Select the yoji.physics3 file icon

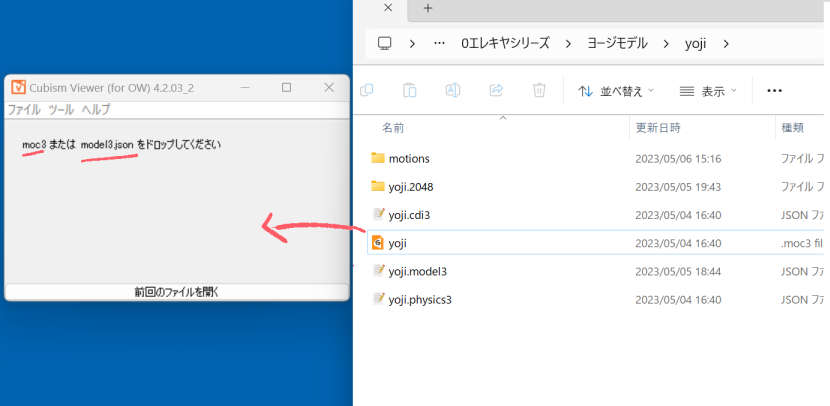click(x=378, y=299)
